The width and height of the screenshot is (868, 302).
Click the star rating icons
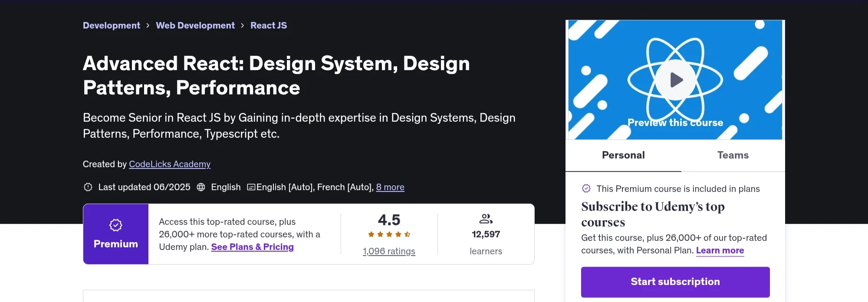389,234
